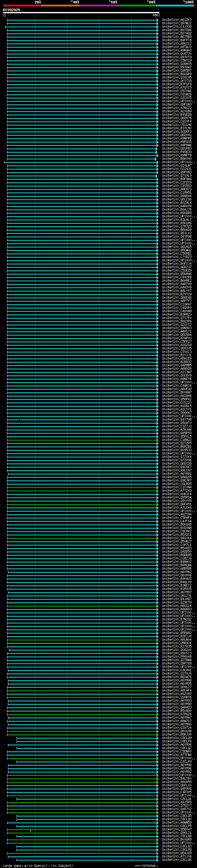
Task: Click the UniRef100_C1FDX9 label
Action: 177,182
